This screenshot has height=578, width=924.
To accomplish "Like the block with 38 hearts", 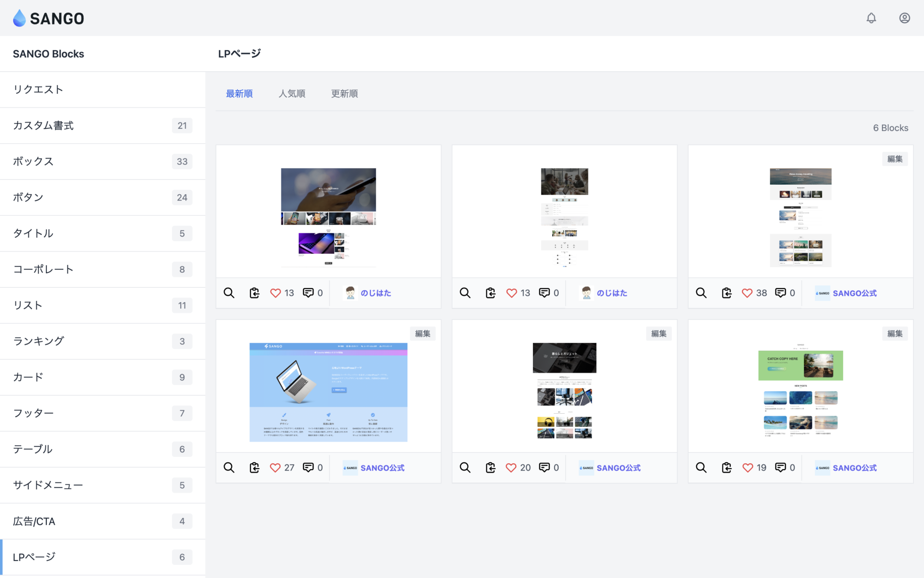I will pyautogui.click(x=747, y=293).
